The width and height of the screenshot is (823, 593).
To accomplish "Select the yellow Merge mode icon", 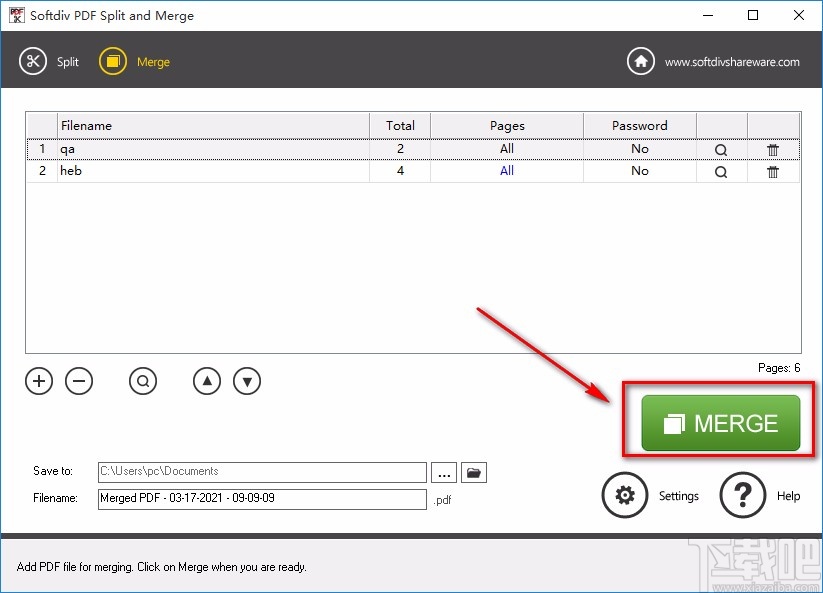I will tap(113, 61).
